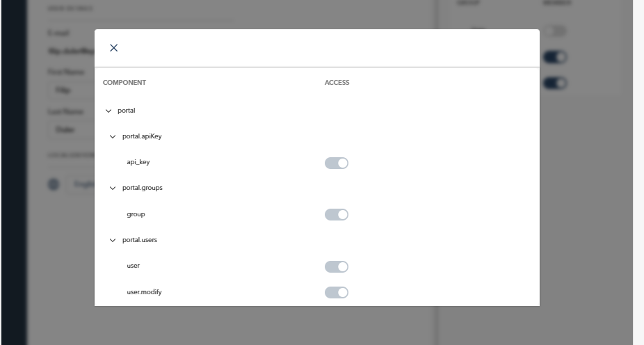Switch off user.modify access toggle
Image resolution: width=644 pixels, height=345 pixels.
coord(337,292)
